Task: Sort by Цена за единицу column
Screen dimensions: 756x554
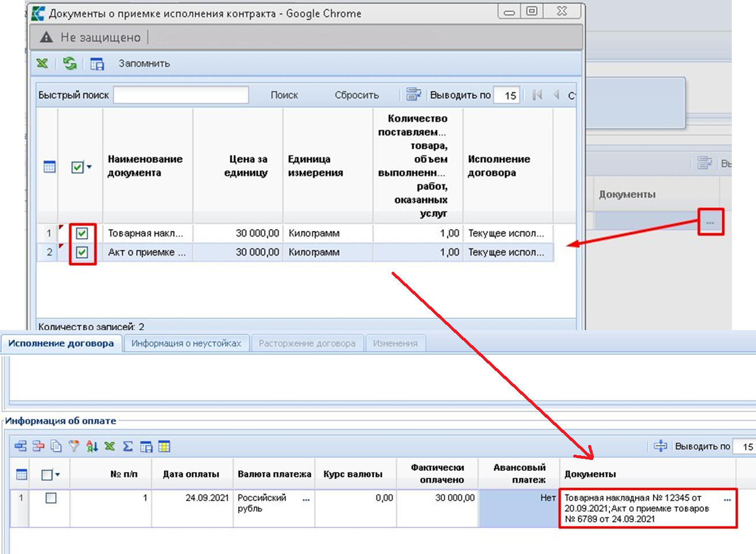Action: coord(238,166)
